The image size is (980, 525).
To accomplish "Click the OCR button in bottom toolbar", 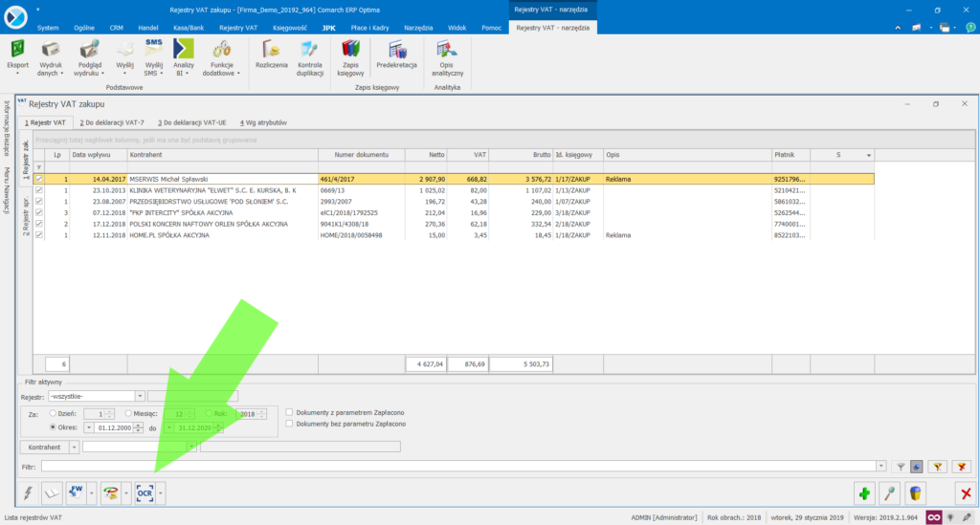I will click(x=145, y=493).
